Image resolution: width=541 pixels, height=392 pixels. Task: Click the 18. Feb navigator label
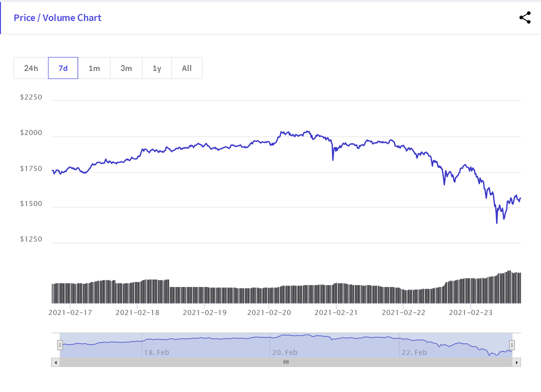[x=156, y=352]
